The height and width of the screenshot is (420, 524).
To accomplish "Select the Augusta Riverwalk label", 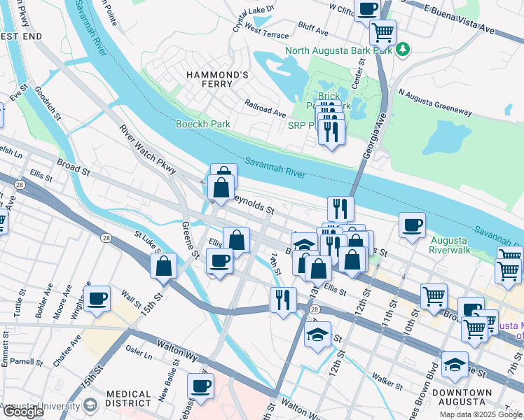I will 449,245.
